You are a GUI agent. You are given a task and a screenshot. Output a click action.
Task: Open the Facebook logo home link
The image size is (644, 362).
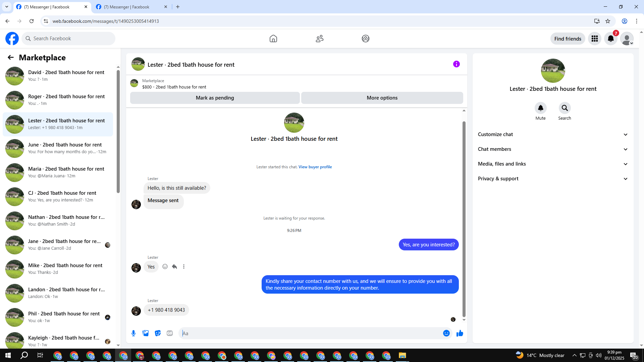coord(12,39)
